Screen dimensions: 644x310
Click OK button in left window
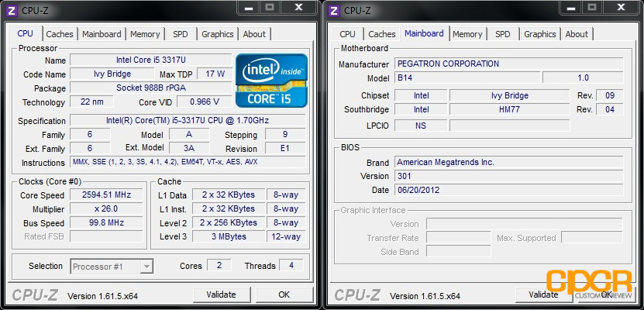click(284, 294)
